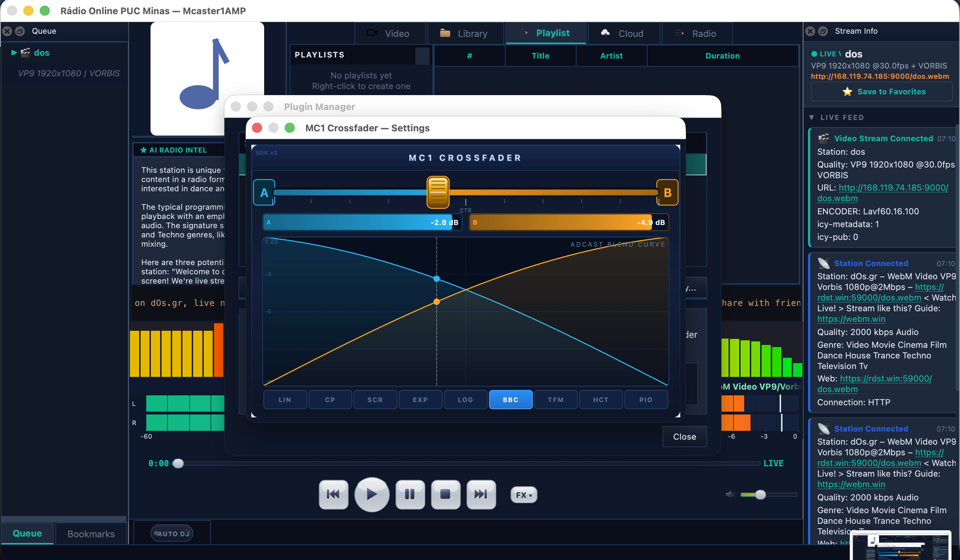This screenshot has width=960, height=560.
Task: Click the satellite dish icon on Station Connected
Action: click(824, 263)
